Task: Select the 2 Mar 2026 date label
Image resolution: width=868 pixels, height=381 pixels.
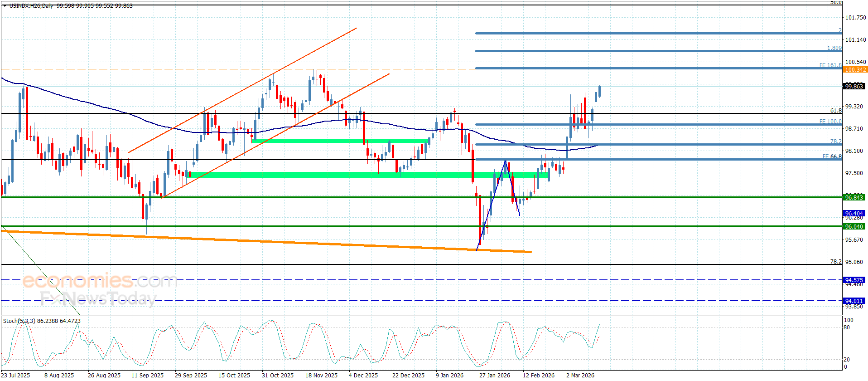Action: pos(580,375)
